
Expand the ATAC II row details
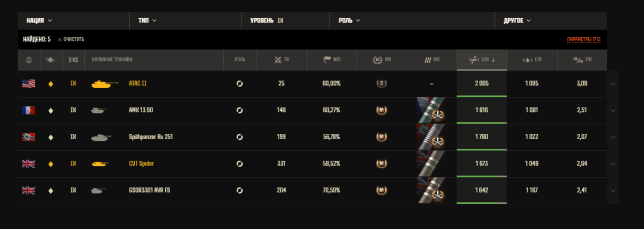(x=613, y=84)
